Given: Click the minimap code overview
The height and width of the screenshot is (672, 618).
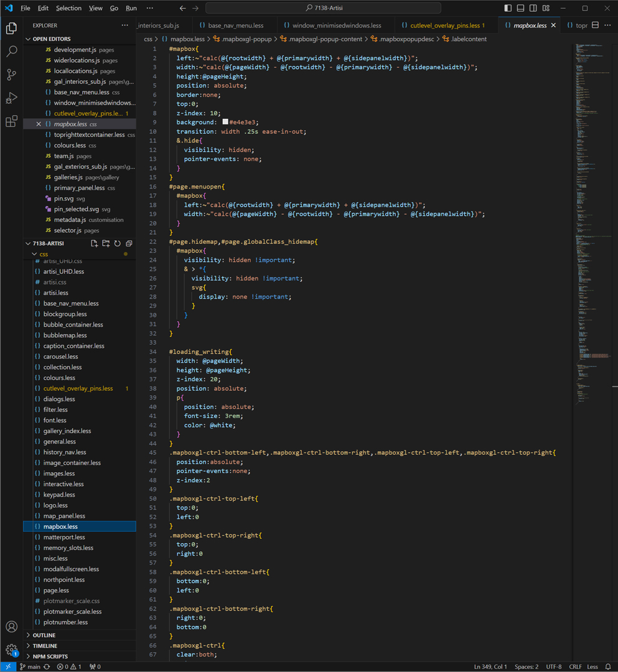Looking at the screenshot, I should pos(594,223).
